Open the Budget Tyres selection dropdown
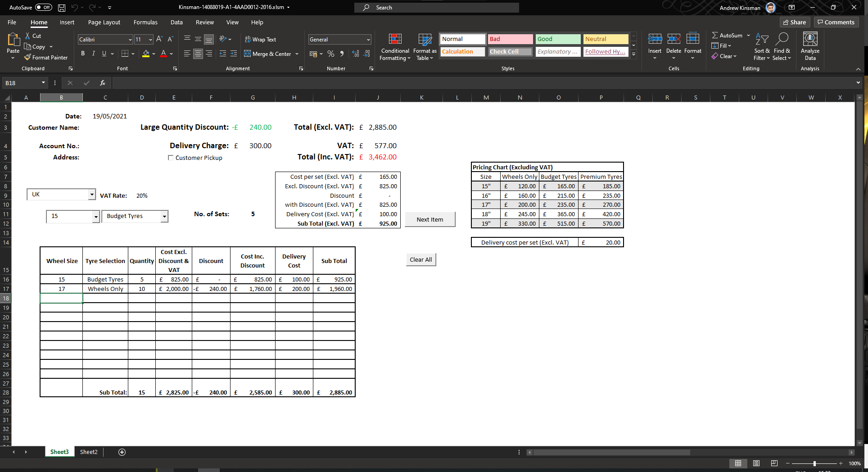 pyautogui.click(x=164, y=216)
